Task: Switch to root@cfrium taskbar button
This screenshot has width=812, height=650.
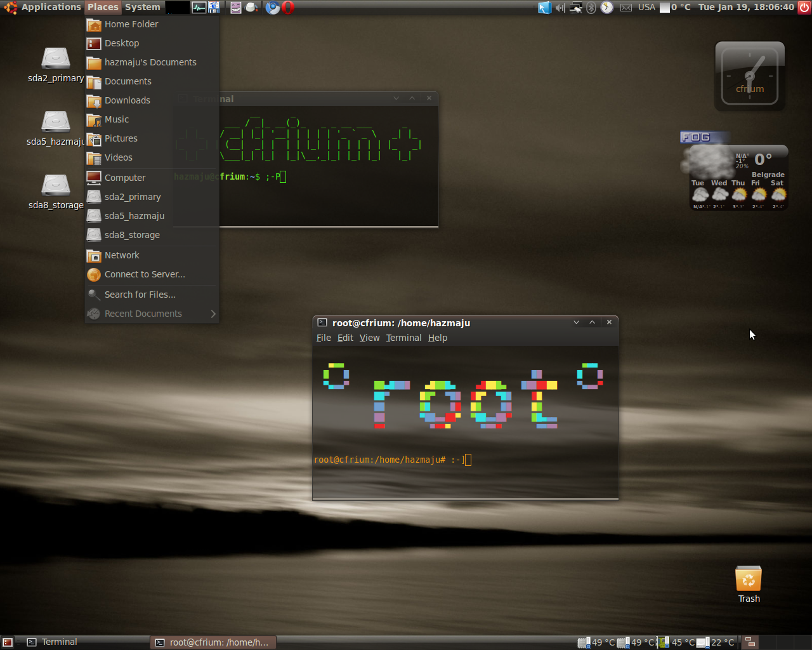Action: point(213,642)
